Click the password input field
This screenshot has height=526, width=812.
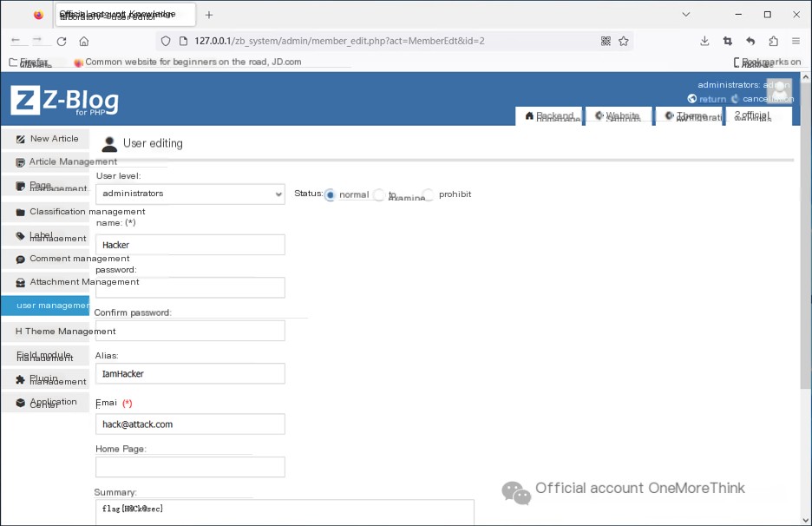coord(190,287)
